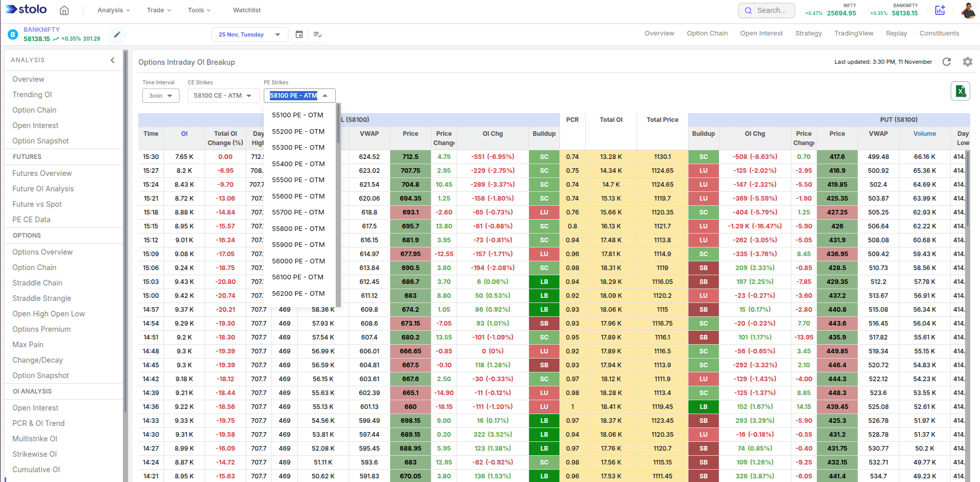The height and width of the screenshot is (482, 980).
Task: Click the chart-plus icon in top bar
Action: (940, 10)
